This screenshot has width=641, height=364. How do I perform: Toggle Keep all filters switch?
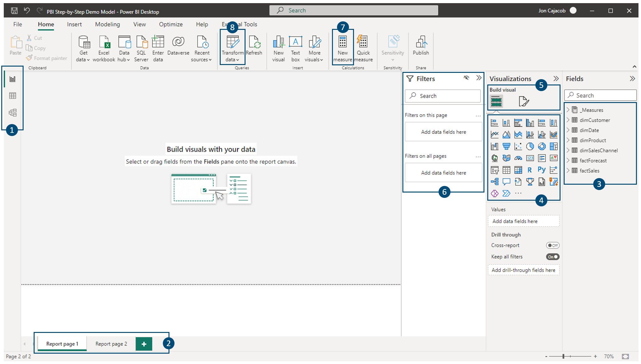pos(553,257)
